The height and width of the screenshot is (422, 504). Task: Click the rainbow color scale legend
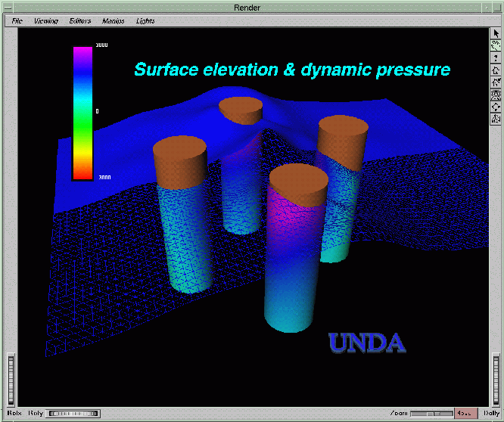82,112
